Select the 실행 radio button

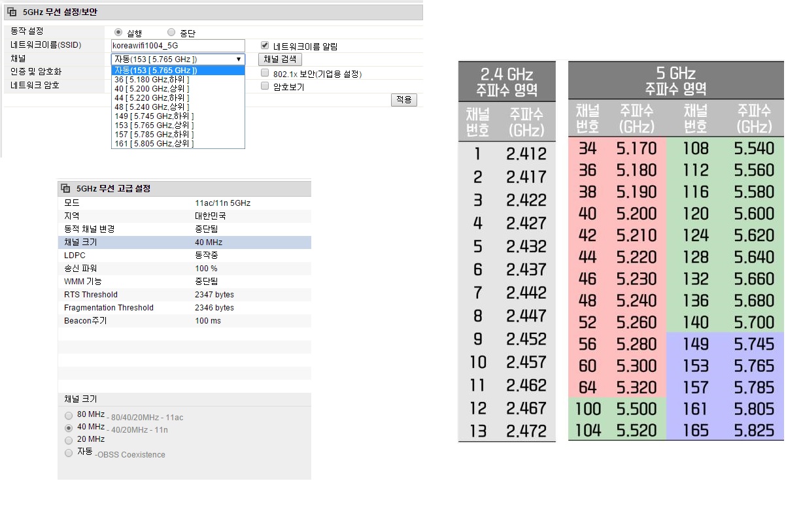coord(118,32)
